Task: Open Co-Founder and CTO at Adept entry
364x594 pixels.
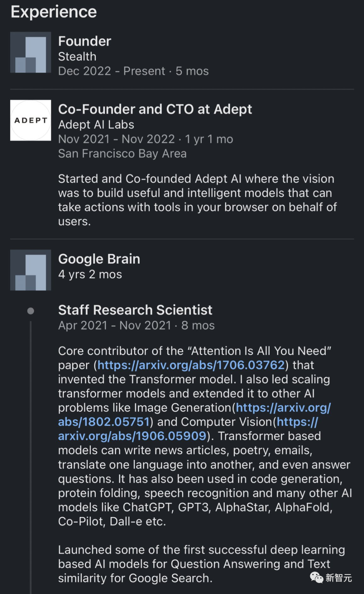Action: 155,109
